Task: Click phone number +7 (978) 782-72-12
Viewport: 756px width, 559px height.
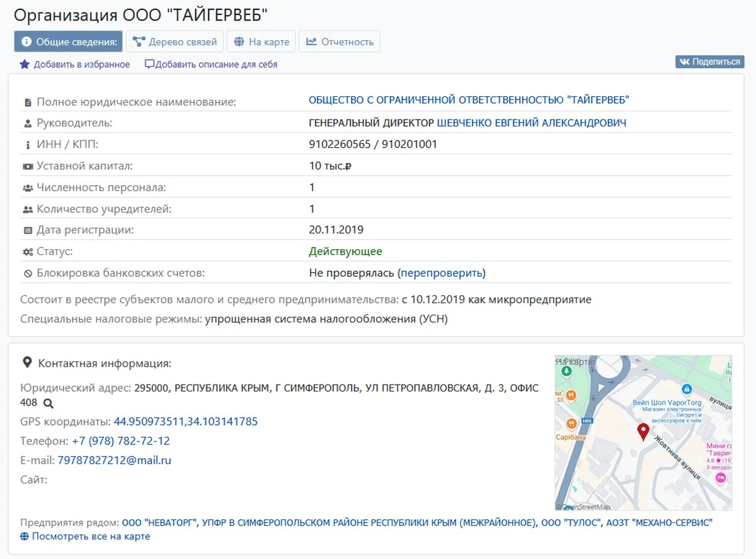Action: pos(120,441)
